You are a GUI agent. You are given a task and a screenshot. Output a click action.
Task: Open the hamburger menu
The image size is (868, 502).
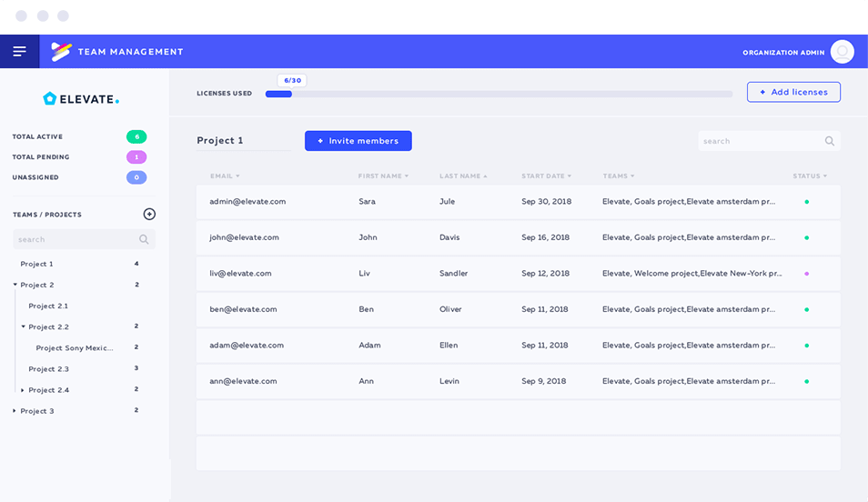[19, 52]
